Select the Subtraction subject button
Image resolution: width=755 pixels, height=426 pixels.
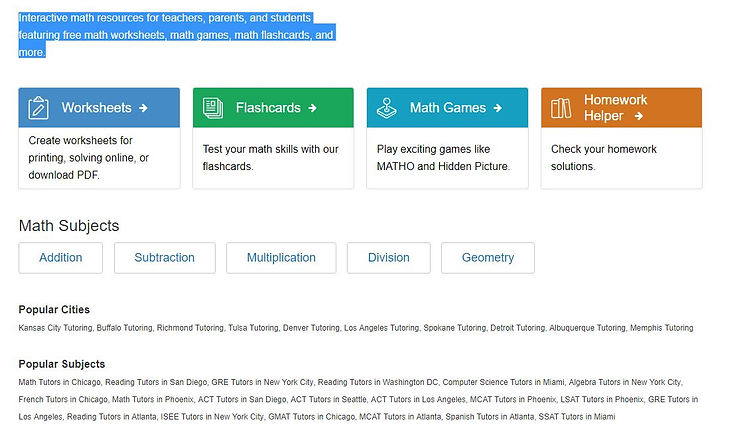[x=165, y=258]
